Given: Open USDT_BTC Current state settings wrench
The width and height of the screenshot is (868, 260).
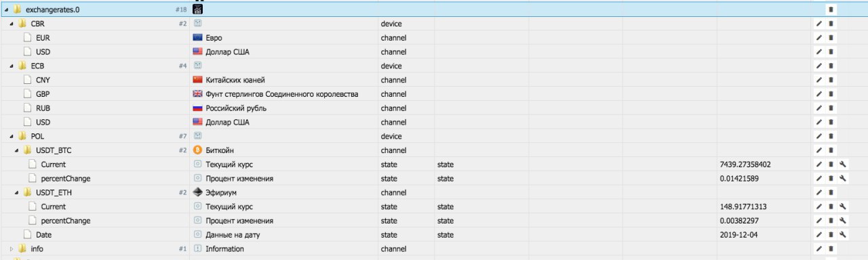Looking at the screenshot, I should pyautogui.click(x=842, y=165).
